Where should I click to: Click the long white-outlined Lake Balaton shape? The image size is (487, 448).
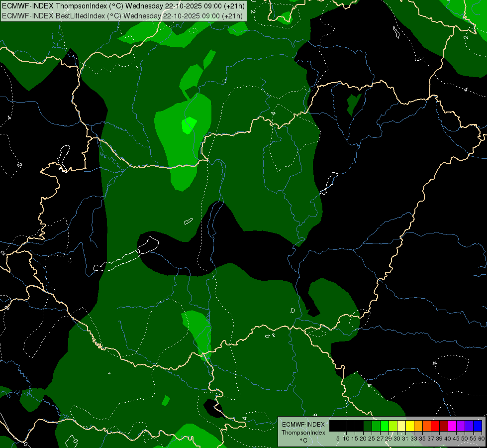(x=126, y=255)
